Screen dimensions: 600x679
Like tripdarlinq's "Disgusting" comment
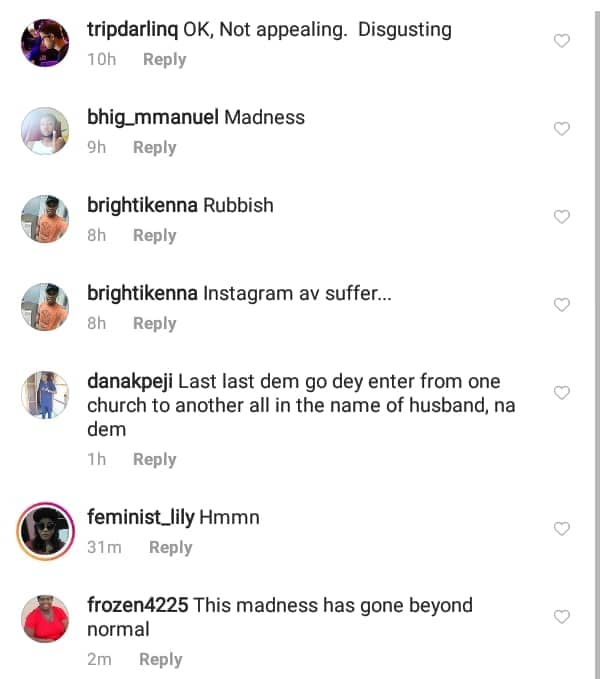pos(562,41)
